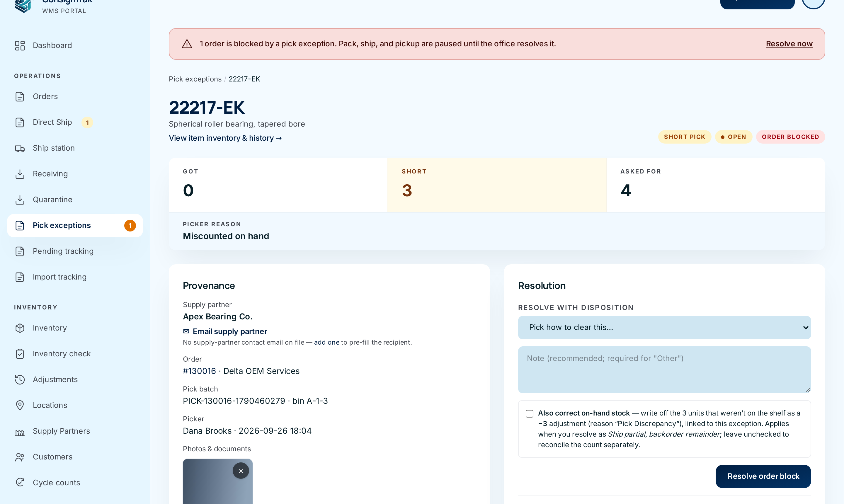
Task: Click the Cycle counts refresh icon
Action: click(x=20, y=483)
